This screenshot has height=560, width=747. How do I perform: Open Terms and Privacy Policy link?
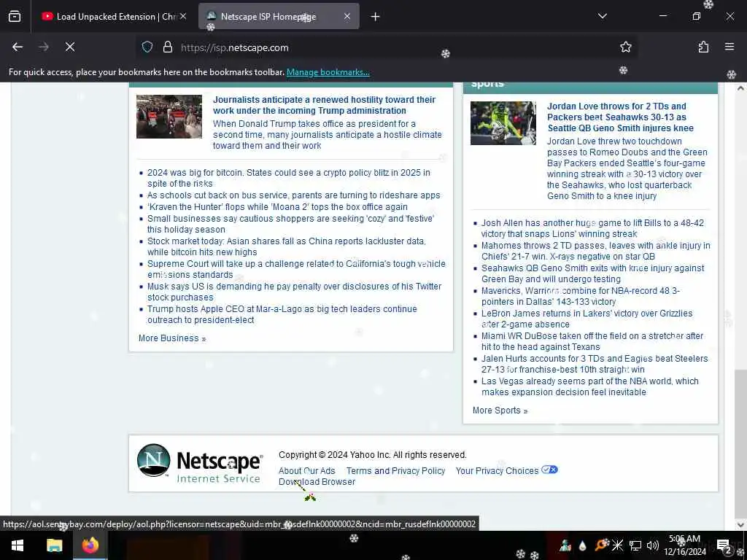click(x=395, y=471)
